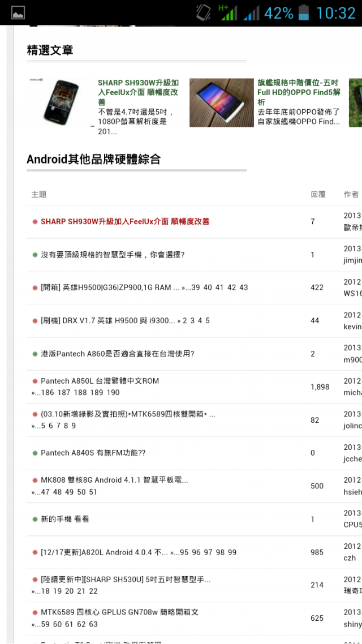Open thread MK808 雙核8G Android 4.1.1 智慧平板
This screenshot has width=362, height=644.
coord(114,480)
